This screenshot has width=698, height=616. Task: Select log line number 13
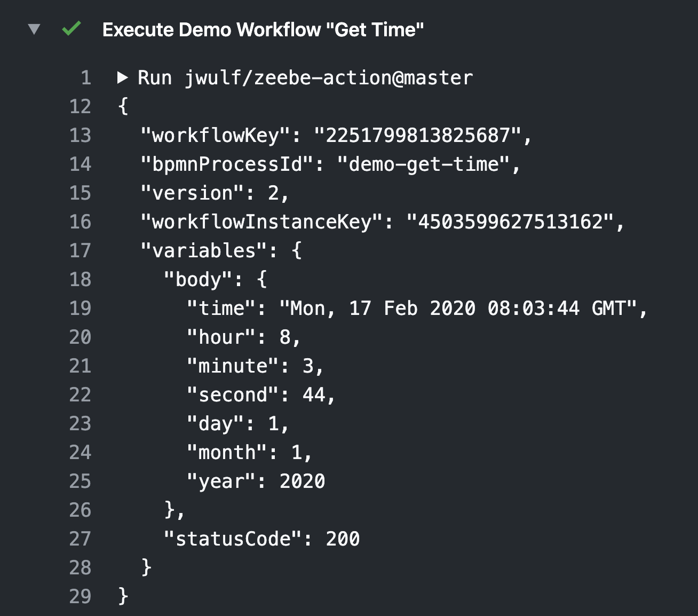pos(81,136)
